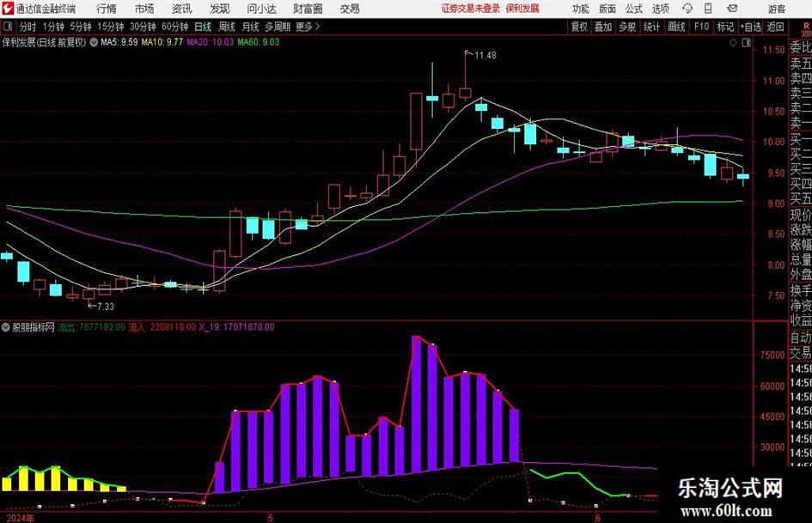Open the mobile phone icon

[708, 9]
